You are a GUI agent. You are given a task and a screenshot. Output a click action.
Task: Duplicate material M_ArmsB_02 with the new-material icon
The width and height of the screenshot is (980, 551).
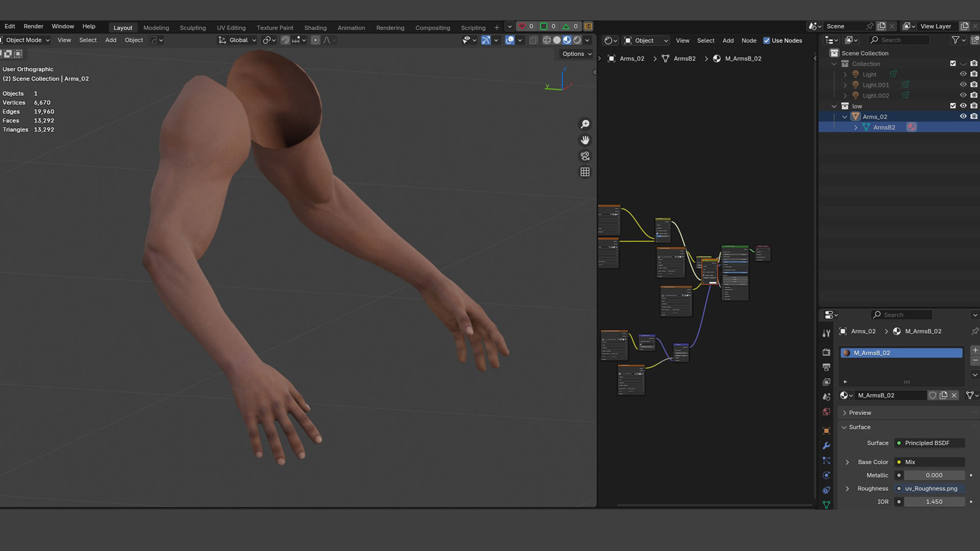coord(943,395)
